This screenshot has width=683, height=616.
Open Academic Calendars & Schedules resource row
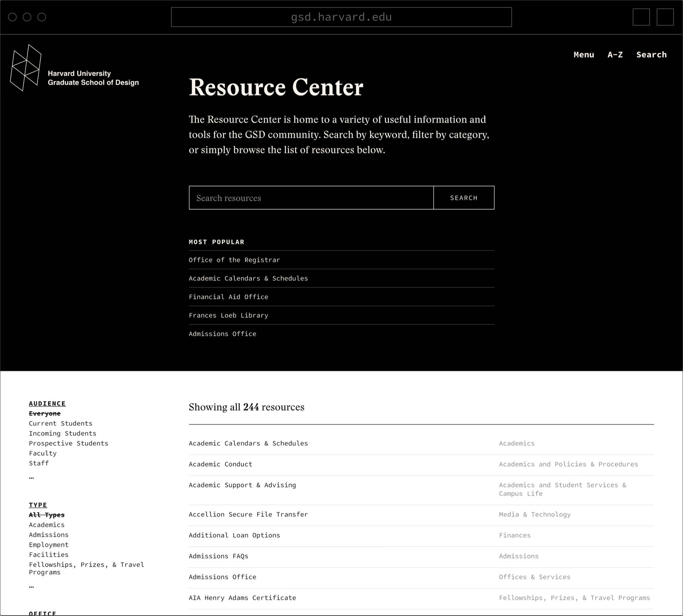pos(248,443)
